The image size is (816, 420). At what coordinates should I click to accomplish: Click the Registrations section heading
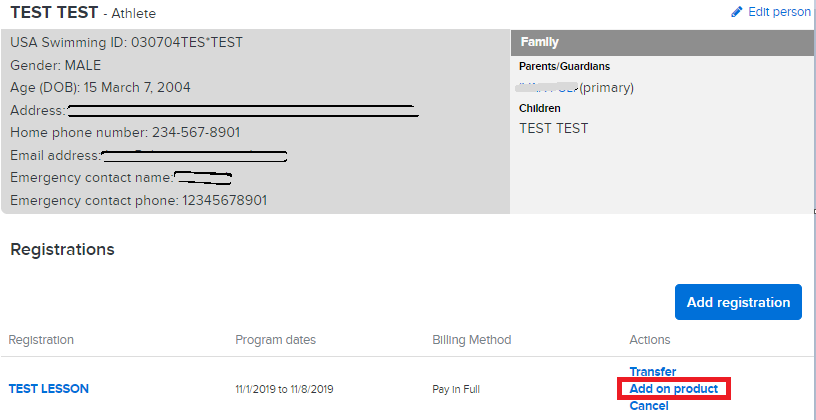(62, 249)
